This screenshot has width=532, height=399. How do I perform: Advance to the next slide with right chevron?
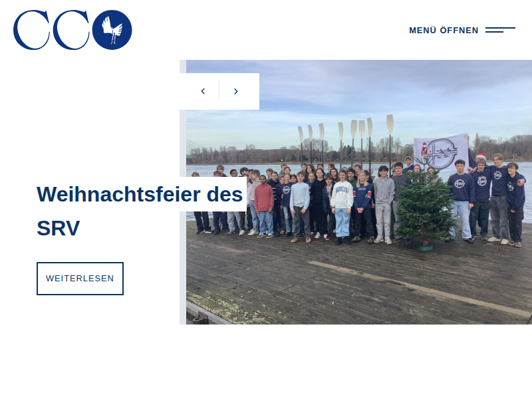[x=236, y=91]
